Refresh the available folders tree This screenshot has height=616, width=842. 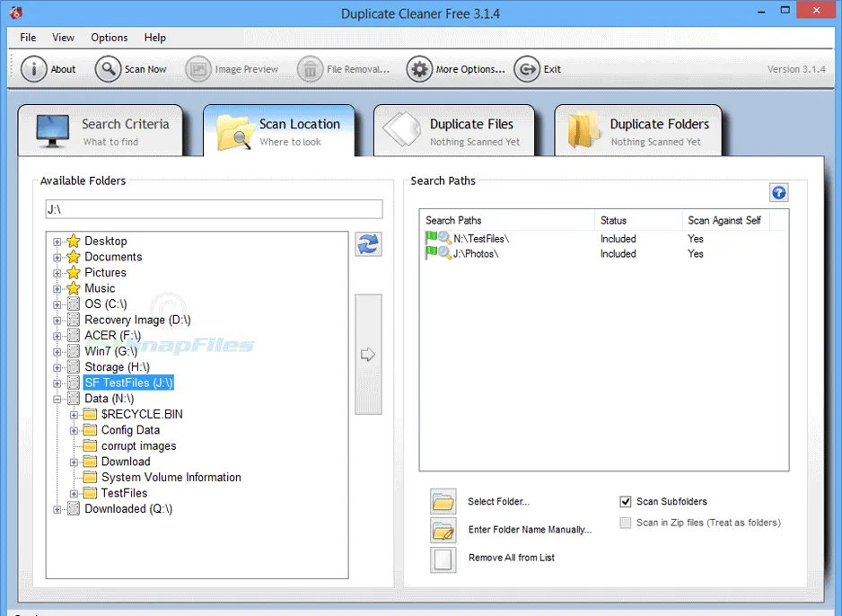pyautogui.click(x=368, y=244)
